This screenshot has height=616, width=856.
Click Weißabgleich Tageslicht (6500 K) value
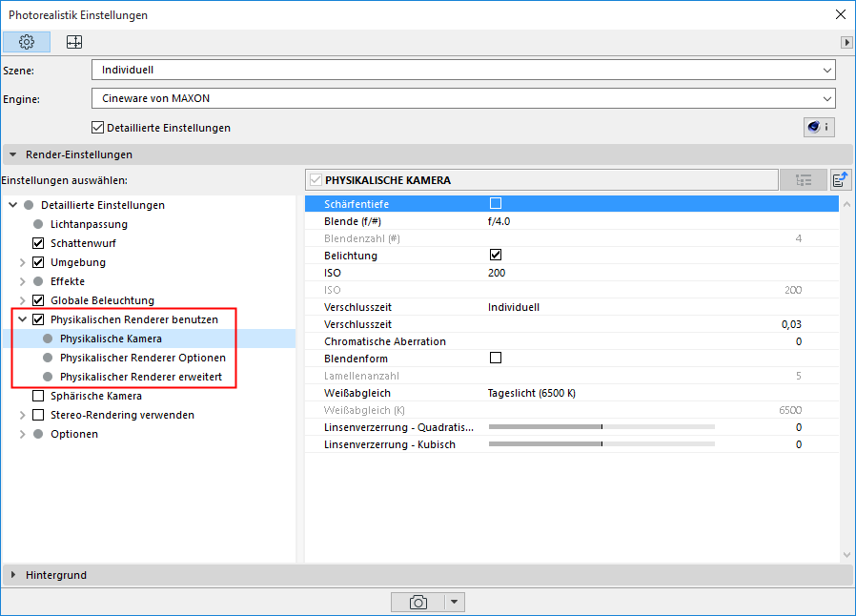[x=532, y=393]
